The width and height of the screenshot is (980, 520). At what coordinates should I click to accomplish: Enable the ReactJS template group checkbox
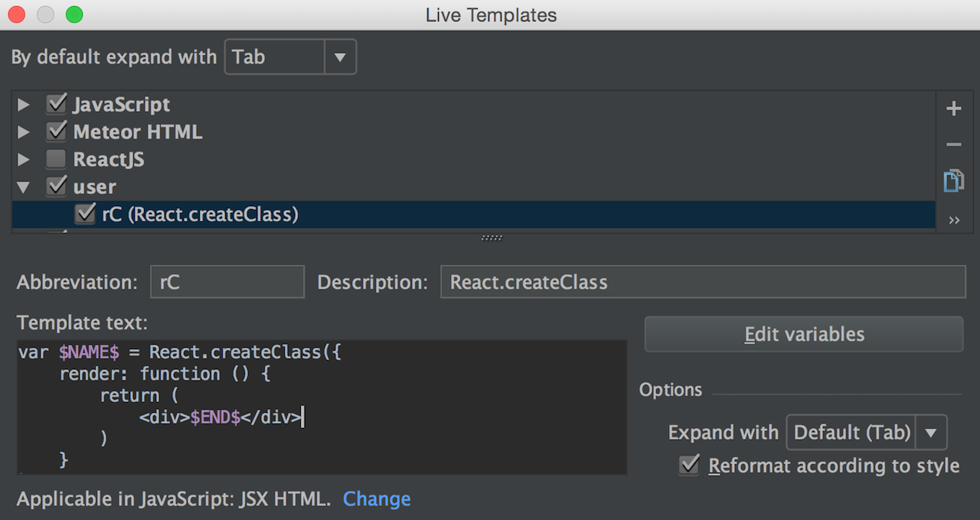pos(56,159)
